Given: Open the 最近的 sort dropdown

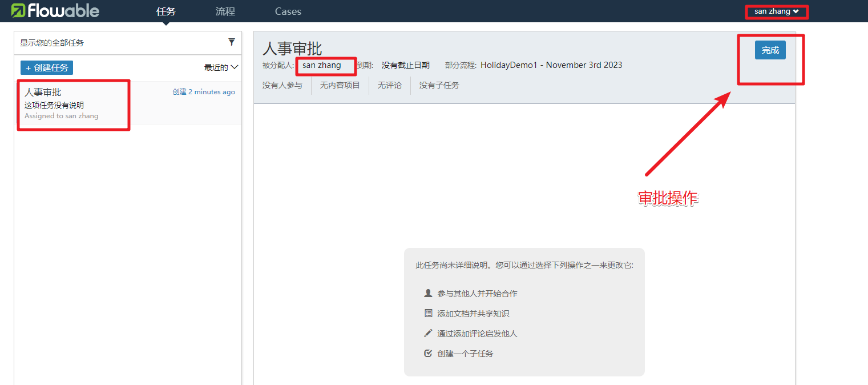Looking at the screenshot, I should click(x=221, y=67).
